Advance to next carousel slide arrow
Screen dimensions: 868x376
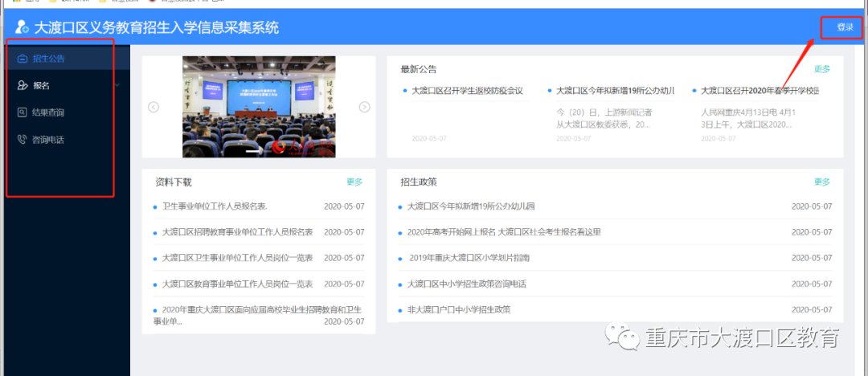point(364,107)
